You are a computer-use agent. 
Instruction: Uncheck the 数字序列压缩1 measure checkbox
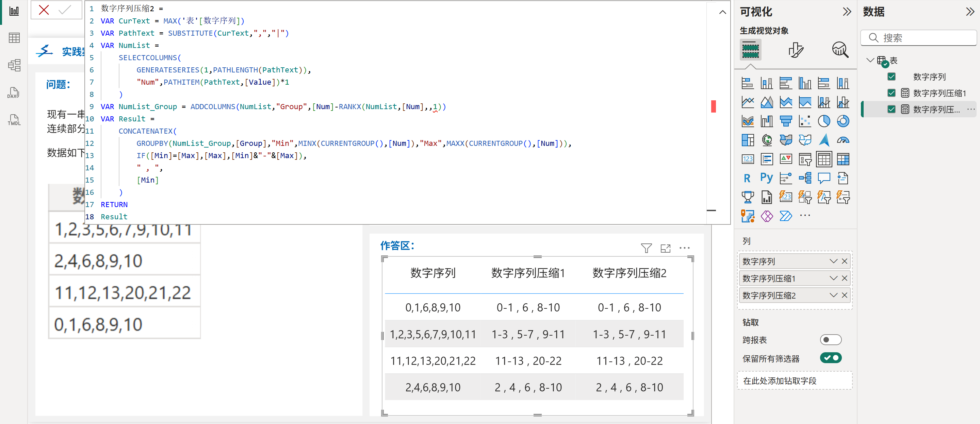891,93
